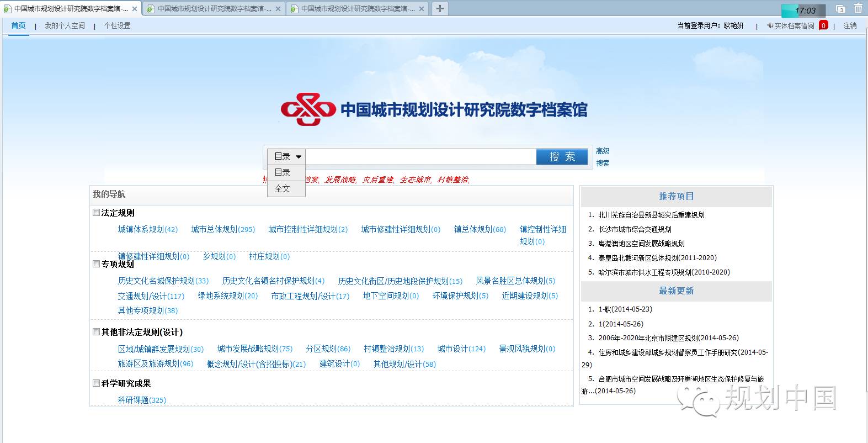868x443 pixels.
Task: Open recommended project 北川羌族自治县新县城灾后重建规划
Action: 651,215
